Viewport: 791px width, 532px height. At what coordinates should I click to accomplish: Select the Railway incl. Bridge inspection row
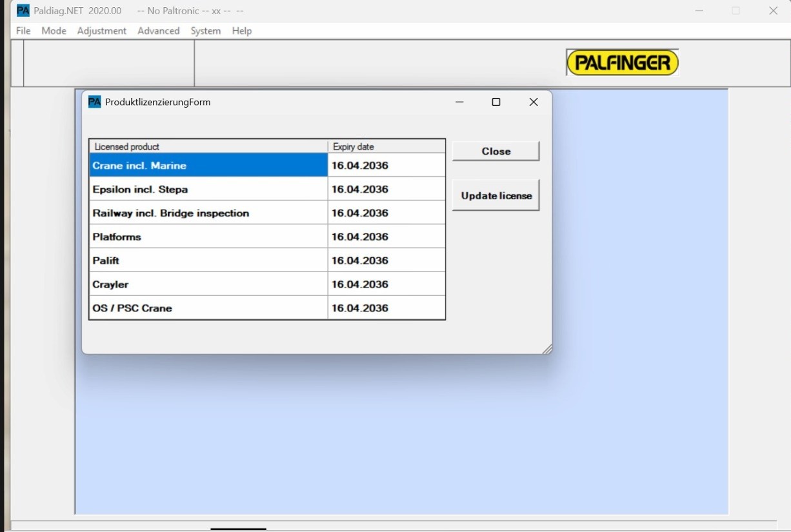pos(208,213)
